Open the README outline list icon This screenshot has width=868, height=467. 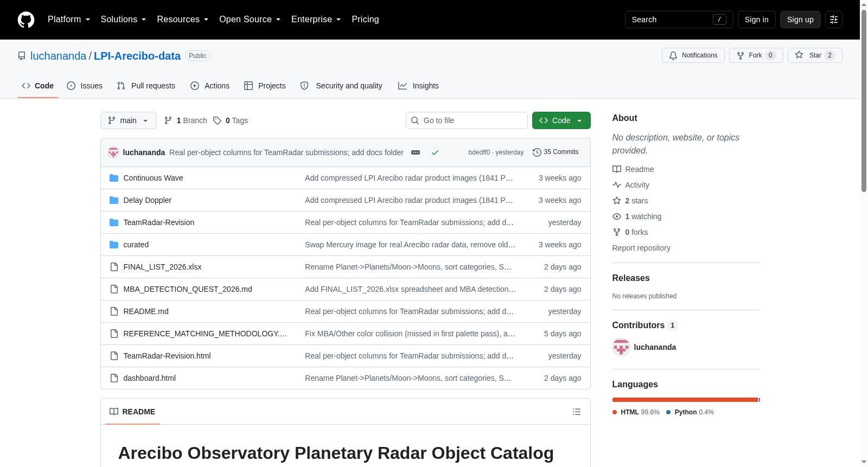[x=577, y=412]
